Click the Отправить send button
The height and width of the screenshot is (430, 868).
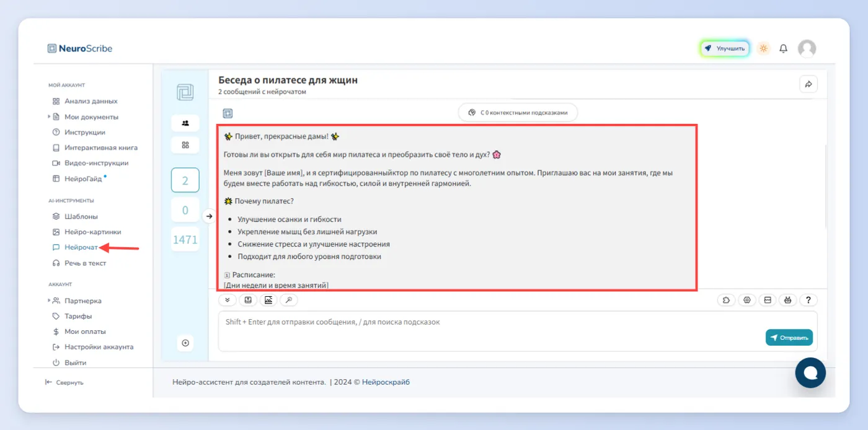(x=789, y=338)
